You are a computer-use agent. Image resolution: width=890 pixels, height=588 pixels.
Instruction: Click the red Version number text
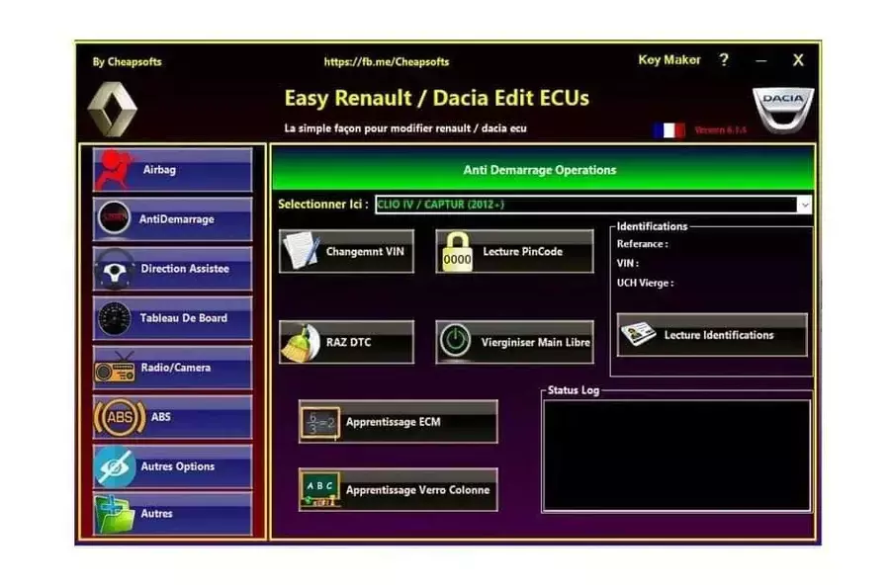click(x=720, y=129)
